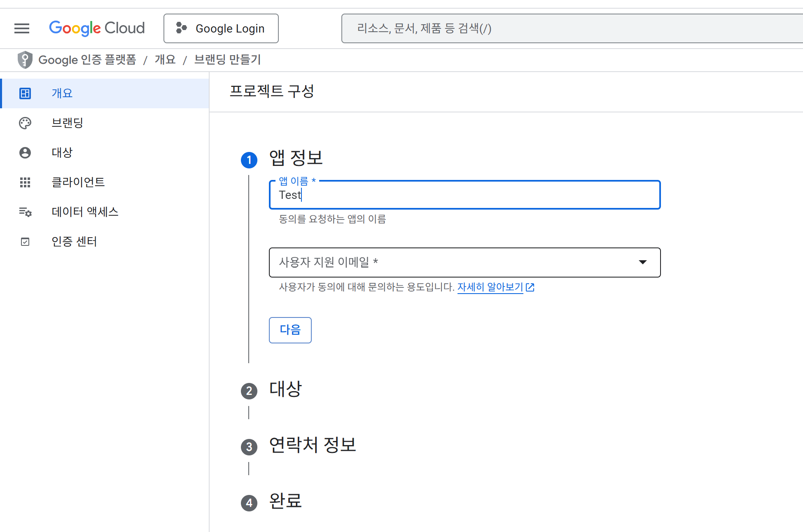Click the 클라이언트 grid icon
The image size is (803, 532).
click(25, 182)
